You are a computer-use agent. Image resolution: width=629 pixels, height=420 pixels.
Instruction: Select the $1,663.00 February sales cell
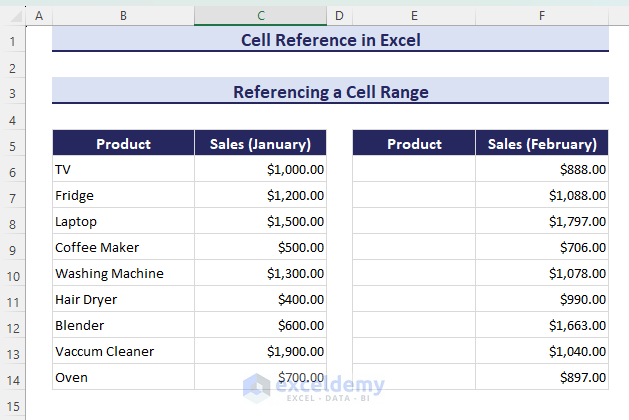tap(541, 326)
